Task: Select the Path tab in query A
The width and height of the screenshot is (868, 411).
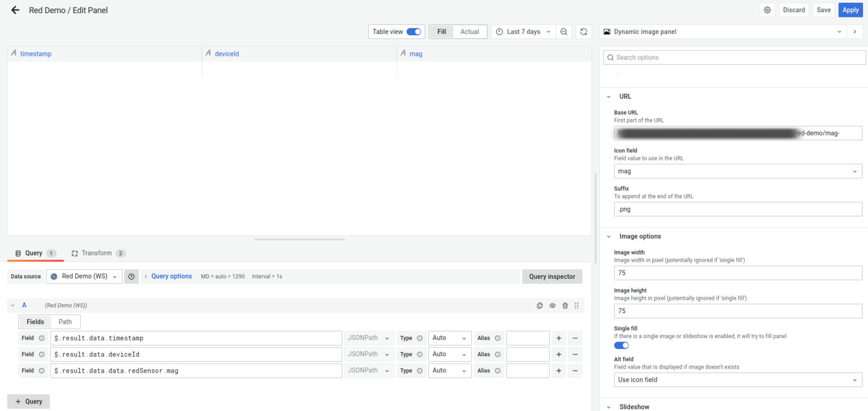Action: (65, 322)
